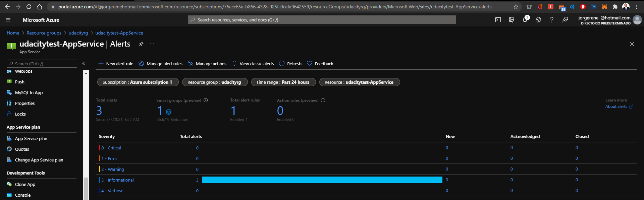Open the Subscription filter pill
The height and width of the screenshot is (200, 644).
[x=138, y=82]
